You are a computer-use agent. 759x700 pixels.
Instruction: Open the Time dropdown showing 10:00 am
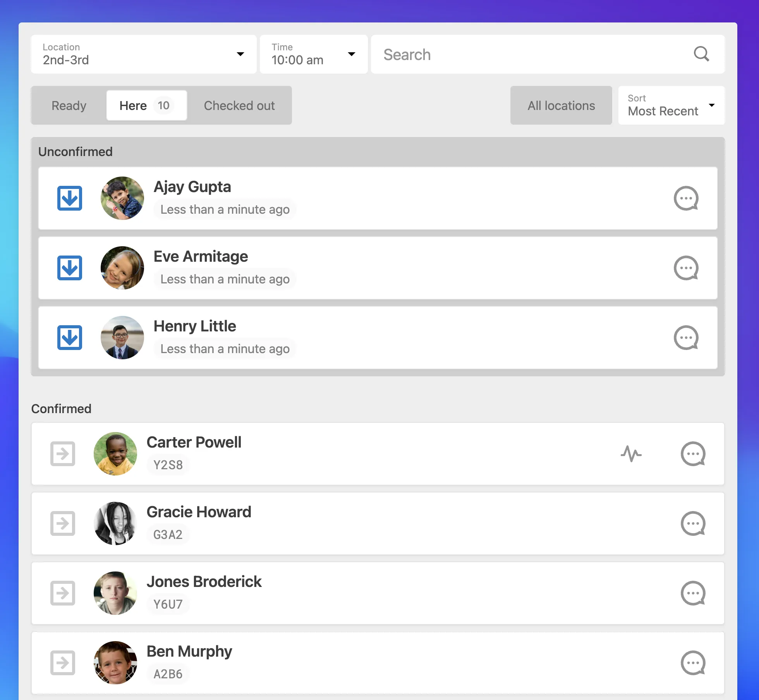pyautogui.click(x=313, y=54)
